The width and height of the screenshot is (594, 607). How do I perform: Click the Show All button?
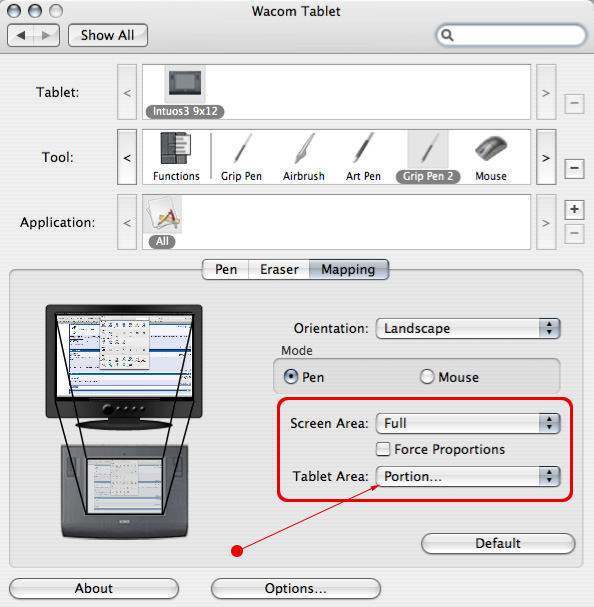point(108,35)
